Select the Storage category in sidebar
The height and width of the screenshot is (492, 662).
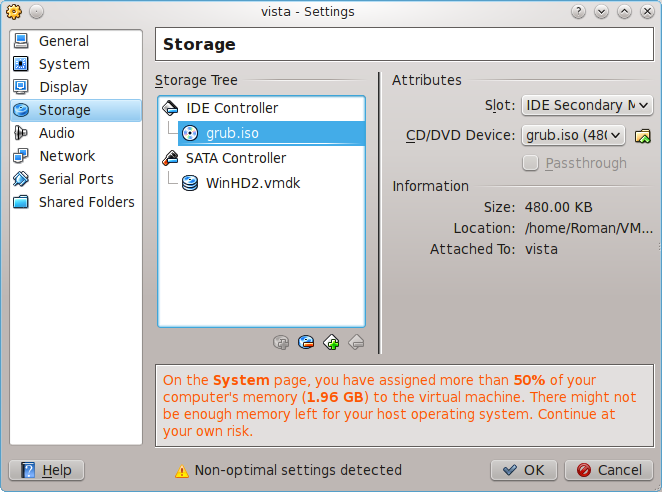[x=76, y=110]
